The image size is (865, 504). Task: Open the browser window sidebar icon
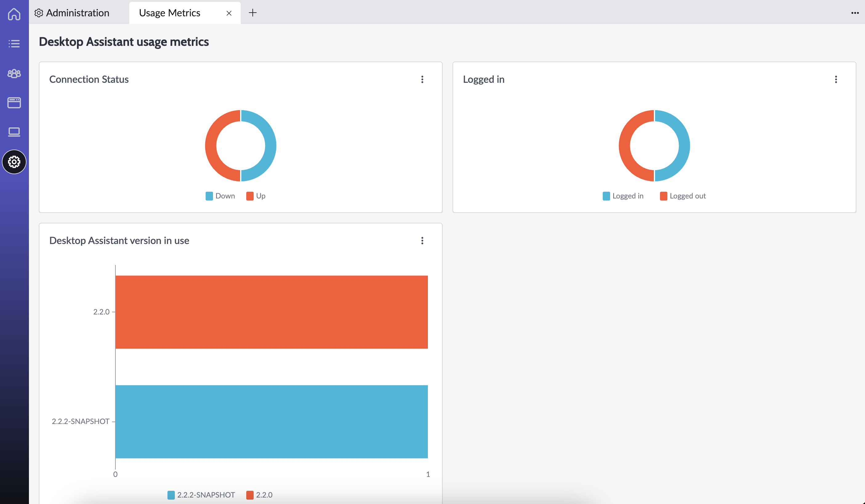[x=14, y=102]
